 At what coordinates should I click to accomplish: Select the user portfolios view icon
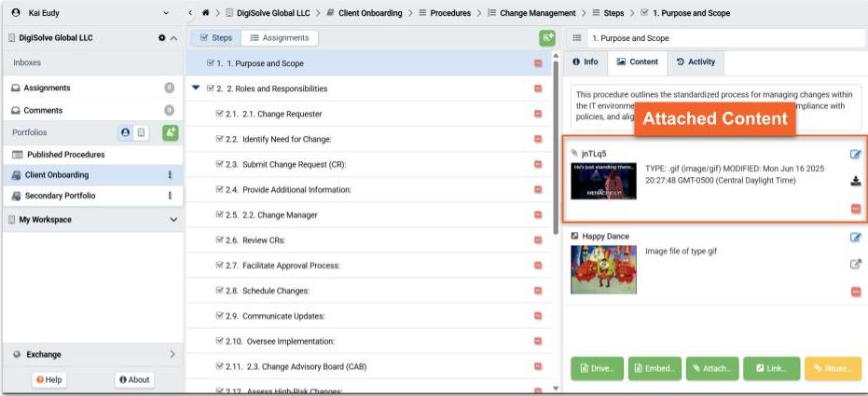pyautogui.click(x=125, y=132)
